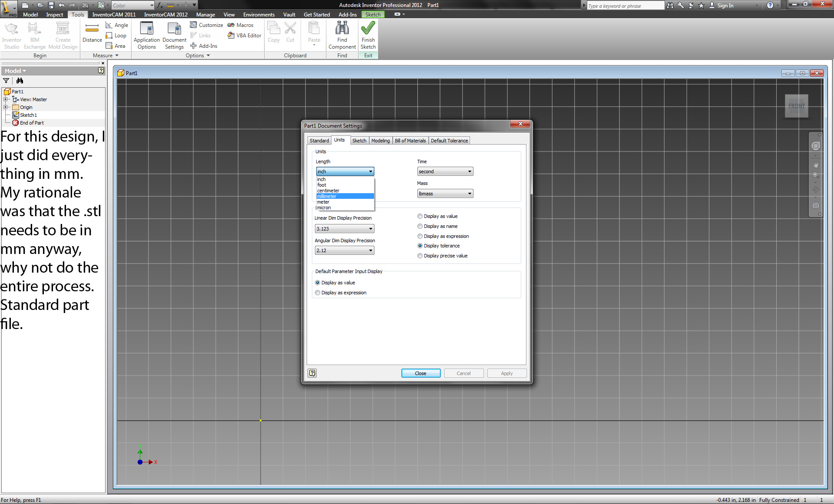Viewport: 834px width, 504px height.
Task: Click the Save icon in quick access toolbar
Action: [51, 5]
